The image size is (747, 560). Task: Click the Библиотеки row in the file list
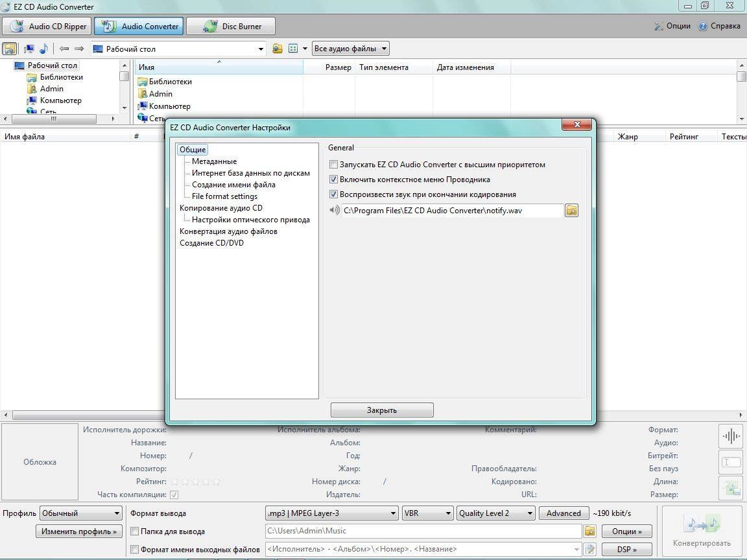click(x=165, y=82)
